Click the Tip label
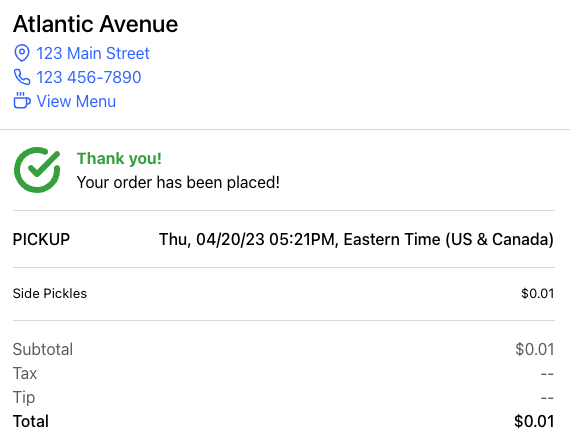 [24, 397]
